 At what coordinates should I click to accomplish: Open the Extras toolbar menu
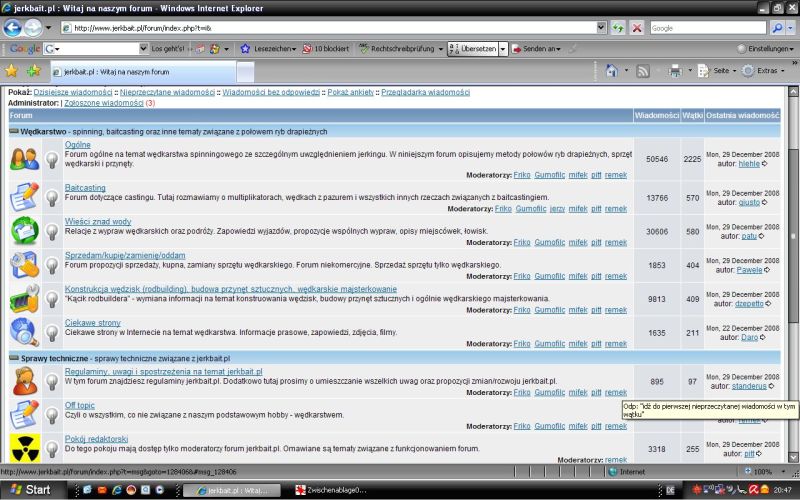768,71
